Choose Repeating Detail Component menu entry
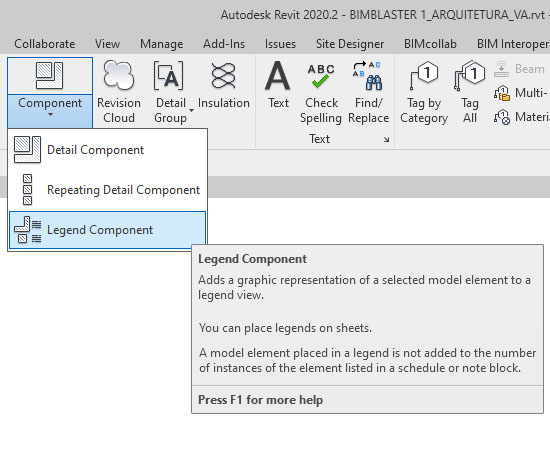Image resolution: width=550 pixels, height=453 pixels. pos(107,190)
